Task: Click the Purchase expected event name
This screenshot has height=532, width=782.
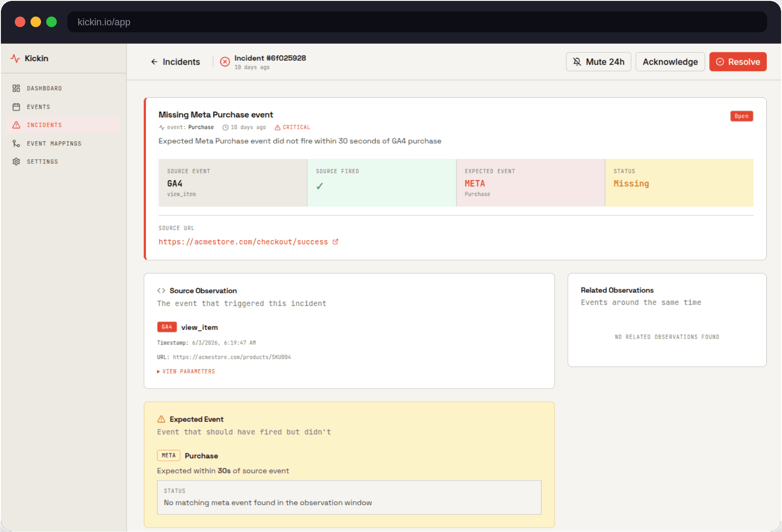Action: (x=201, y=456)
